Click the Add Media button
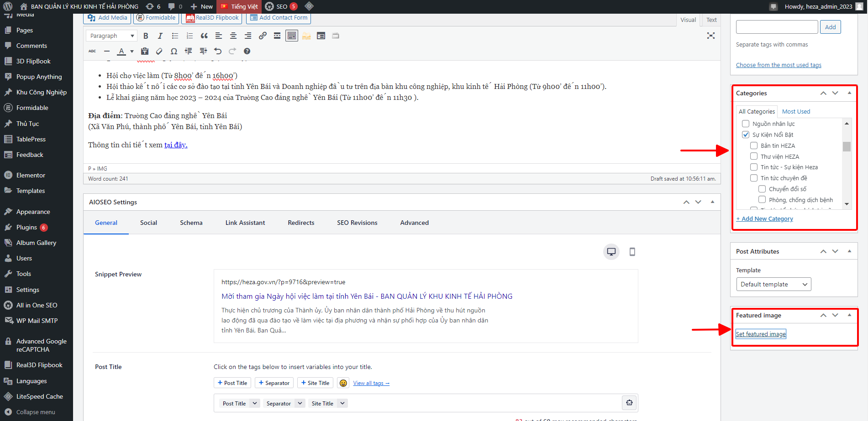Image resolution: width=868 pixels, height=421 pixels. coord(107,18)
